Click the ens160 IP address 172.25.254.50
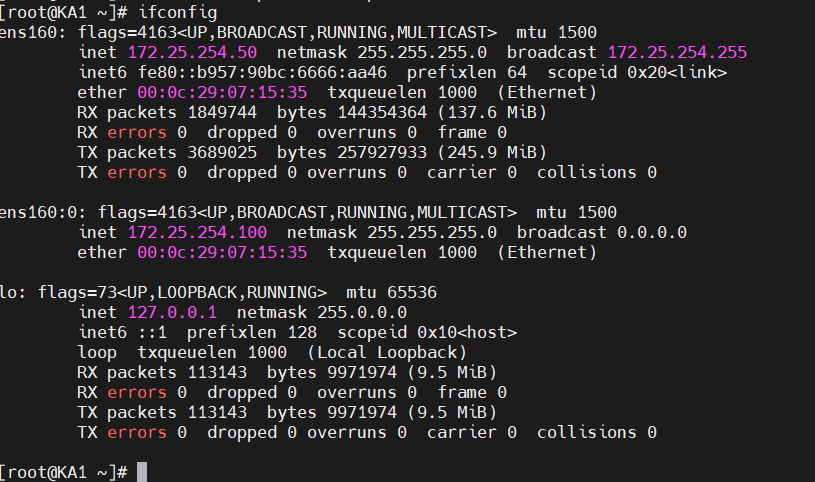The width and height of the screenshot is (815, 482). click(192, 52)
